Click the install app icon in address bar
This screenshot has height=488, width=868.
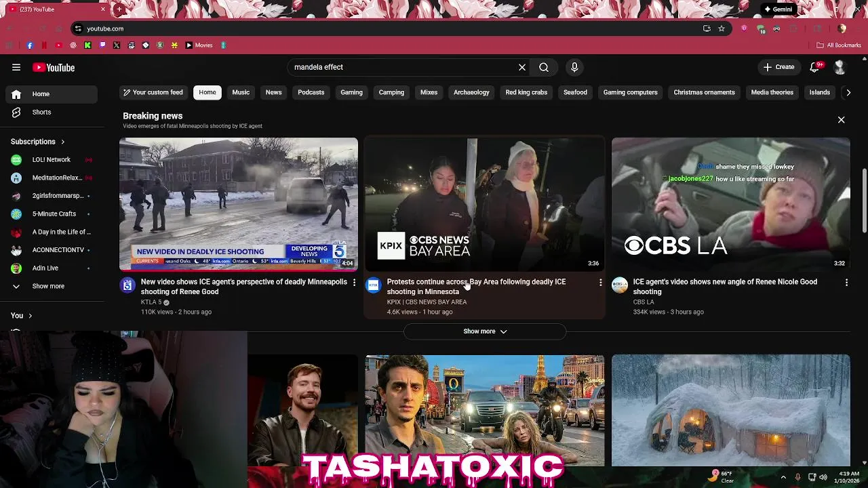click(707, 28)
